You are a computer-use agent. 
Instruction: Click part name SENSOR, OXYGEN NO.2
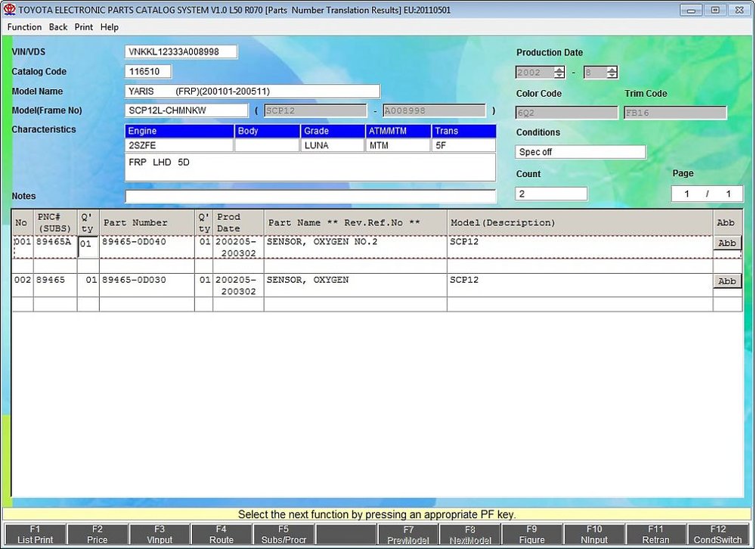pos(322,241)
